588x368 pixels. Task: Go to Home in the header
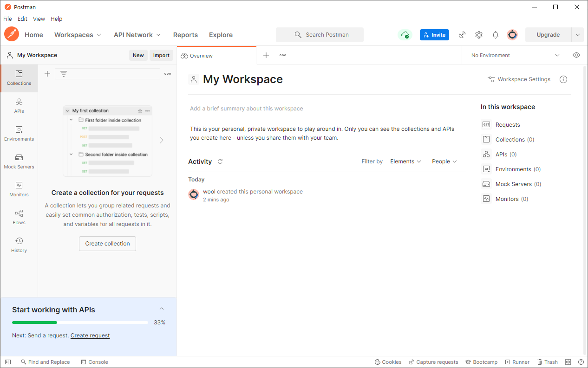34,35
